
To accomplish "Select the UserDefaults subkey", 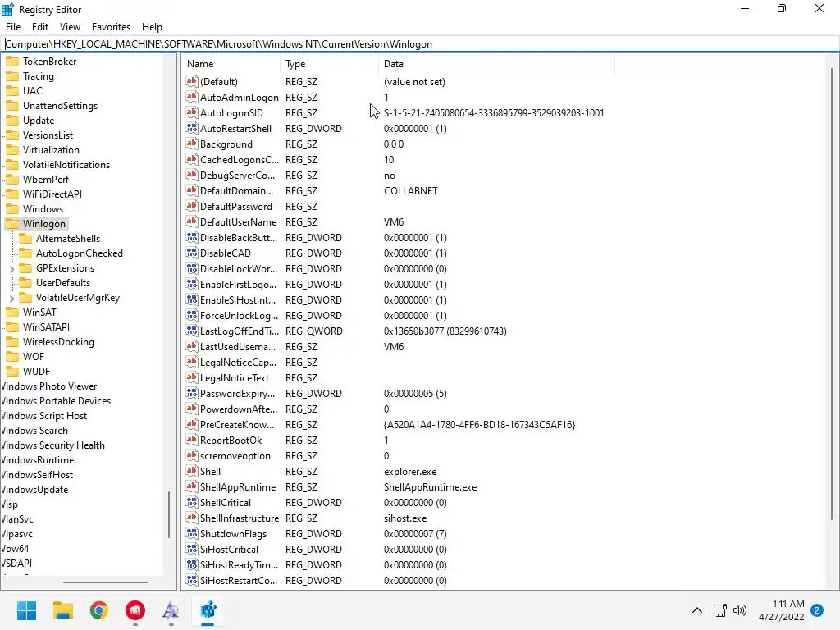I will point(63,283).
